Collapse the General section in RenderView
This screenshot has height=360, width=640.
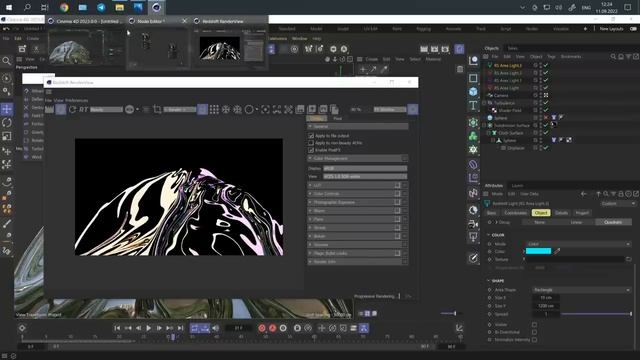310,127
